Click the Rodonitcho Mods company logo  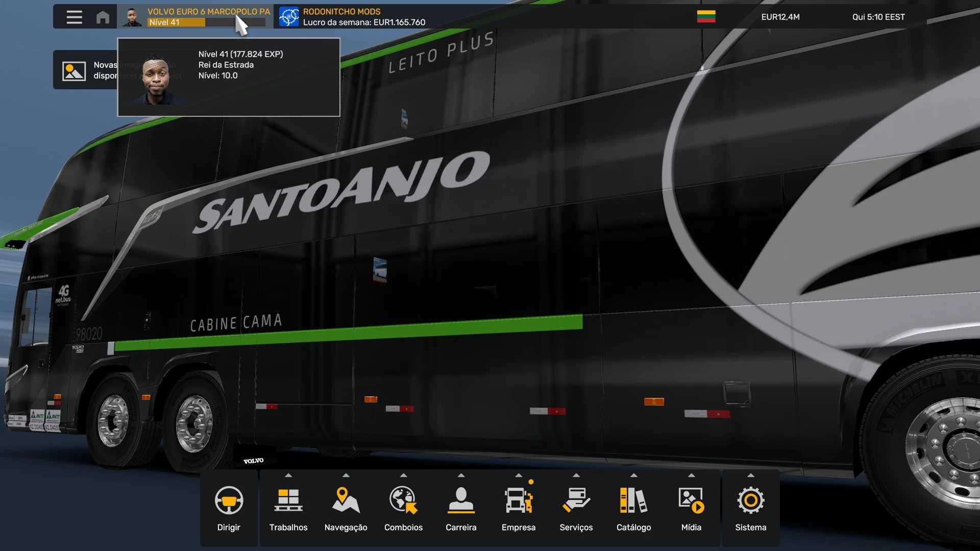pyautogui.click(x=289, y=17)
